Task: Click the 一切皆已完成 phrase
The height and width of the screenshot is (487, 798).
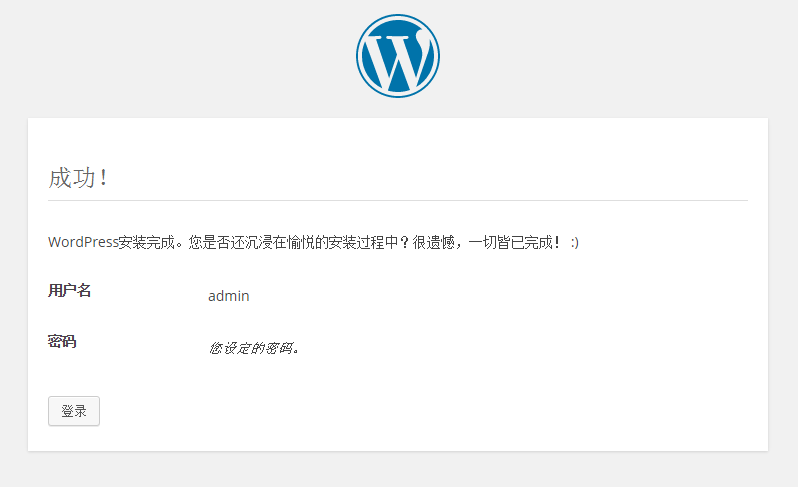Action: [509, 243]
